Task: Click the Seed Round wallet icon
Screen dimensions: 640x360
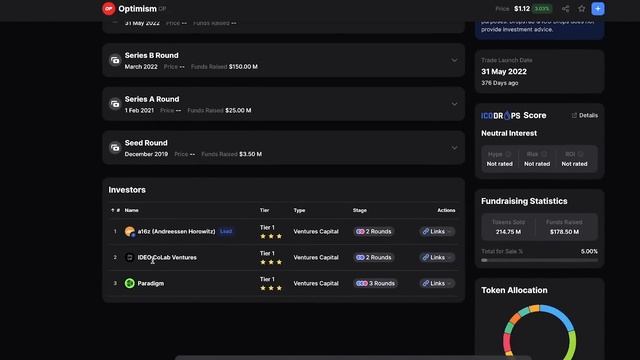Action: coord(115,148)
